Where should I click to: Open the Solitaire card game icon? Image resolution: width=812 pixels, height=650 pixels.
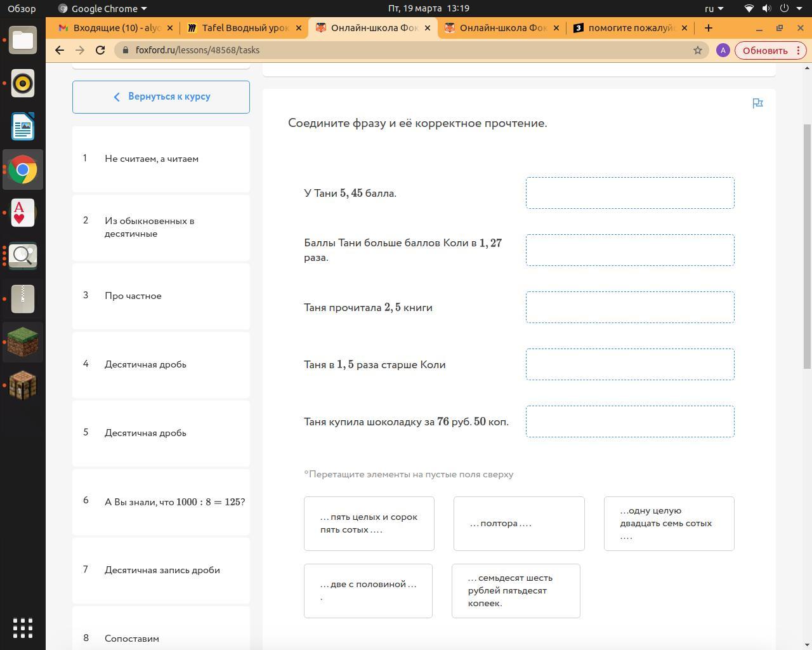[23, 213]
